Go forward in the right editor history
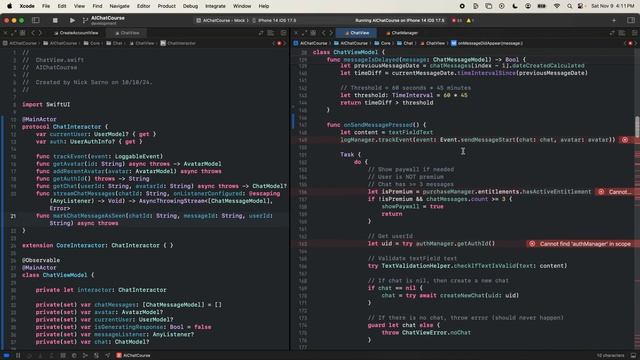640x360 pixels. tap(331, 33)
